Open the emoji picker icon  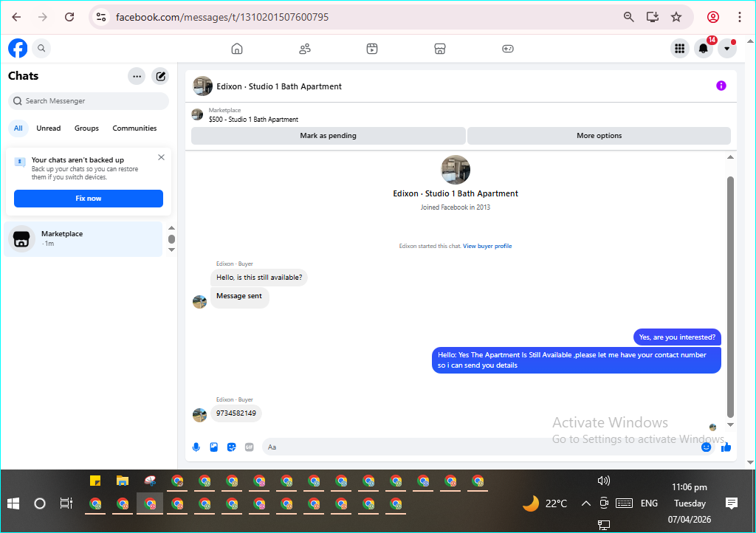coord(707,447)
